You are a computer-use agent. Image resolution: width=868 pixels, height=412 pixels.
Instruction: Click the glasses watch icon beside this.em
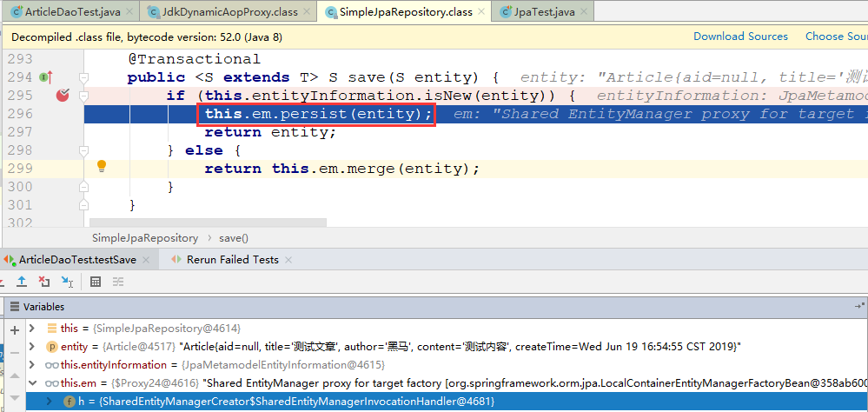(x=52, y=383)
